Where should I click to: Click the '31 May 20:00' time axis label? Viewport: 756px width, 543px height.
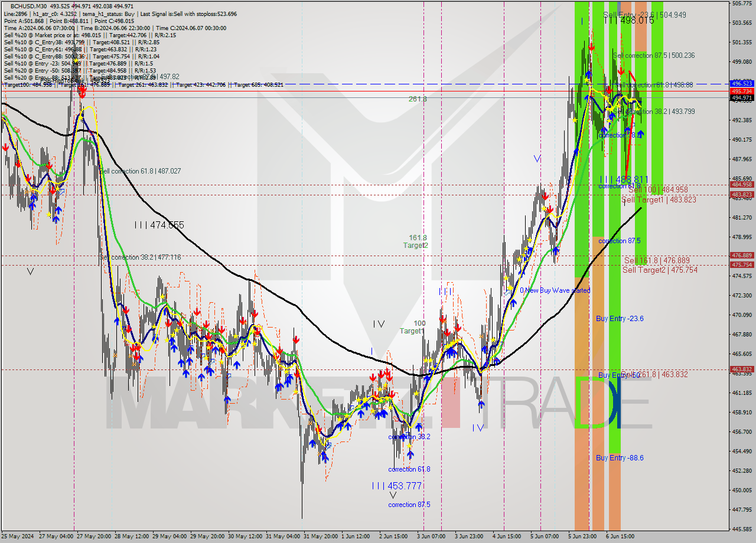pos(321,537)
